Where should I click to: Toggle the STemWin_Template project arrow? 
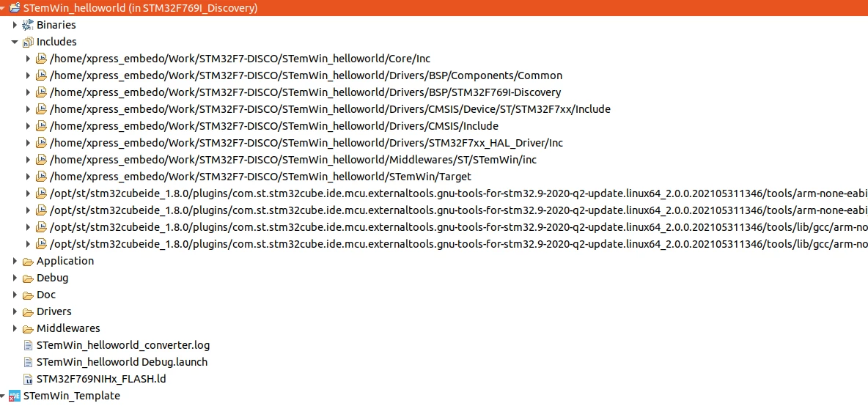[x=4, y=396]
